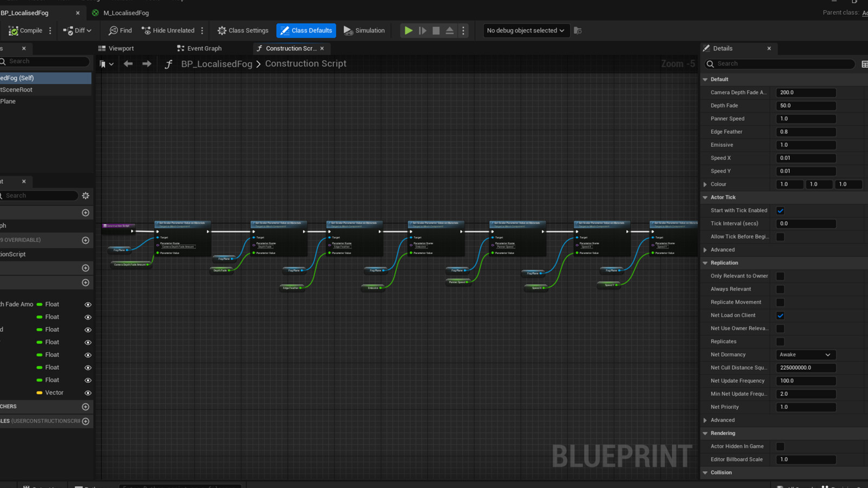Open the No debug object selected dropdown
This screenshot has width=868, height=488.
click(525, 30)
